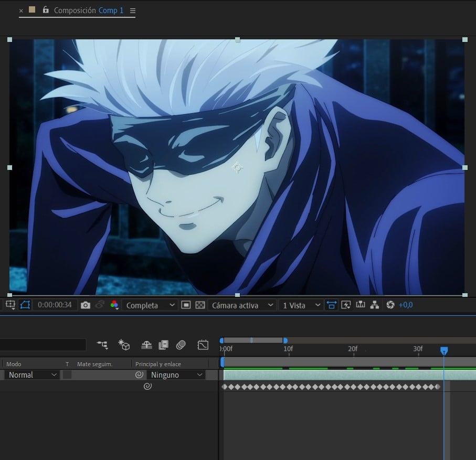Open the composition mini-flowchart icon

[102, 345]
